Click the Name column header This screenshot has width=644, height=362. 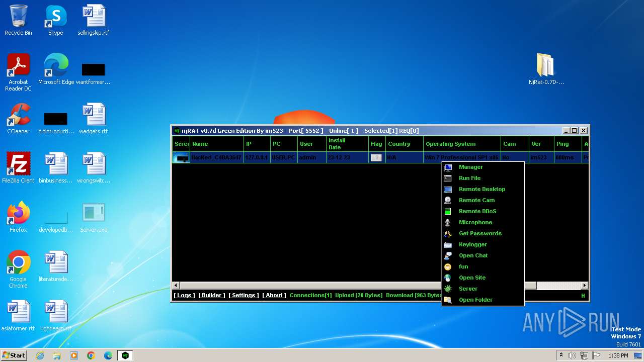pyautogui.click(x=216, y=144)
